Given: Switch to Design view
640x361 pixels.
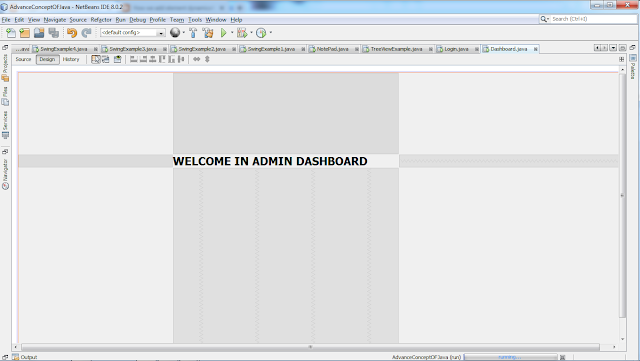Looking at the screenshot, I should [x=47, y=60].
